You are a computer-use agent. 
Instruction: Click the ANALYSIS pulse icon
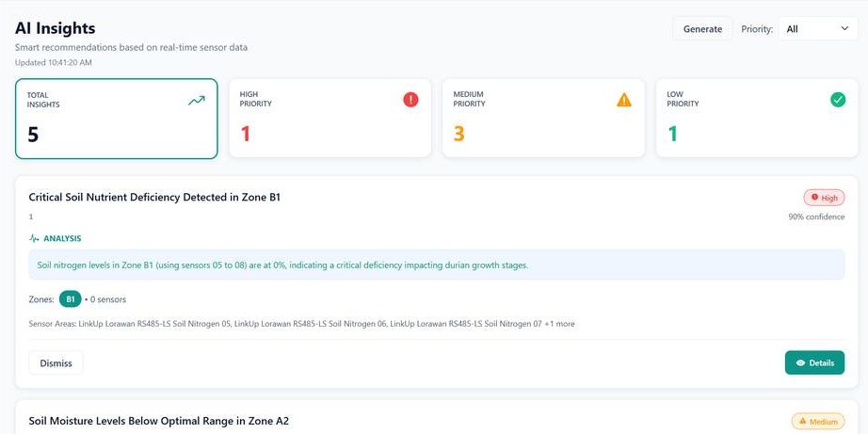pos(34,238)
